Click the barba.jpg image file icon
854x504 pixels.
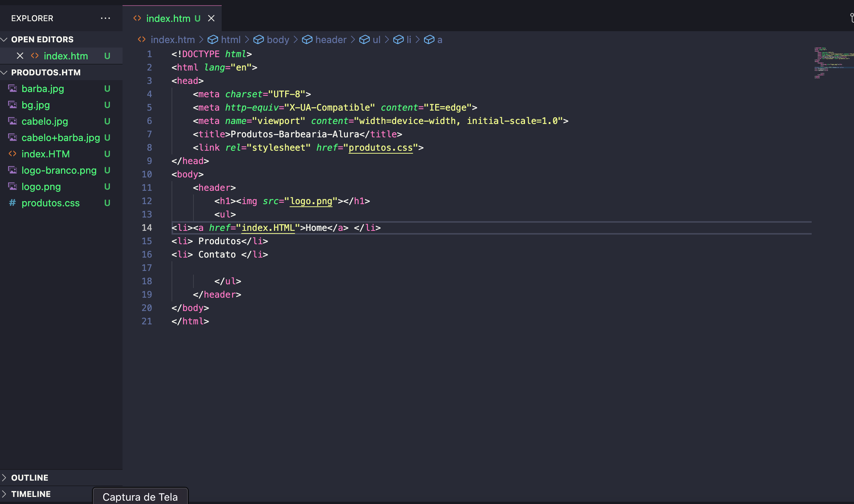13,89
